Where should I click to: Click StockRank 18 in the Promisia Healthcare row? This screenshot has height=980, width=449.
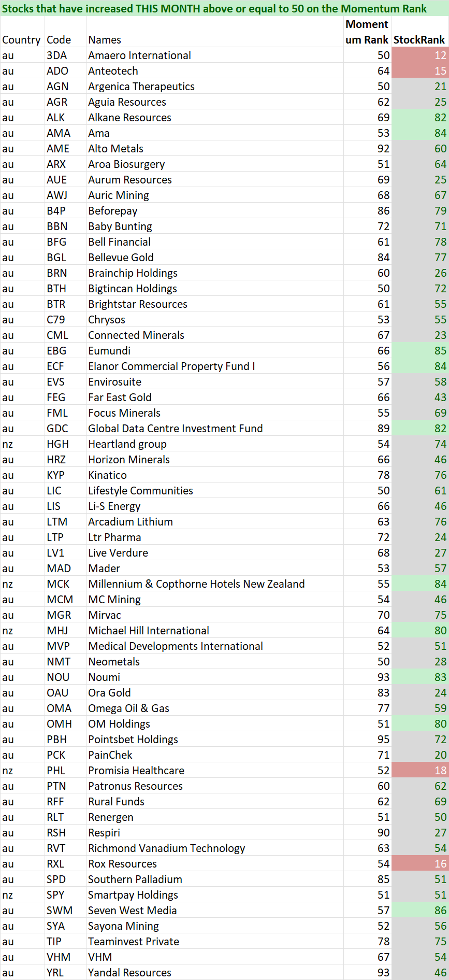click(x=420, y=770)
